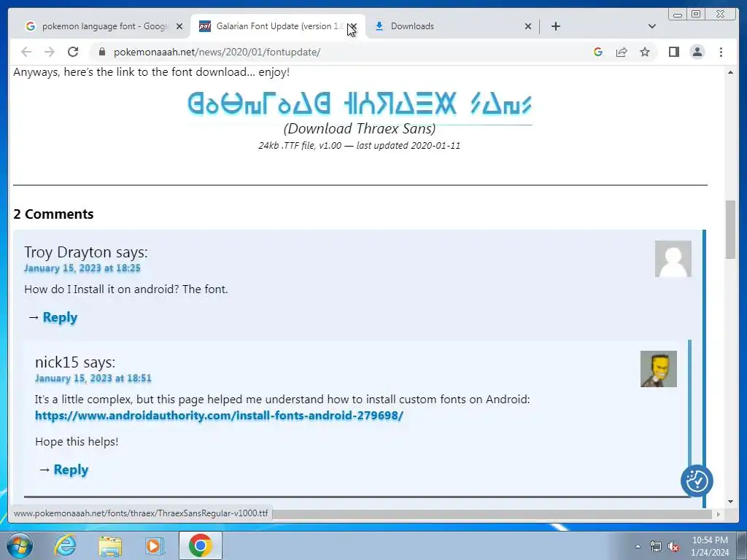Reply to Troy Drayton's comment
The height and width of the screenshot is (560, 747).
tap(60, 317)
